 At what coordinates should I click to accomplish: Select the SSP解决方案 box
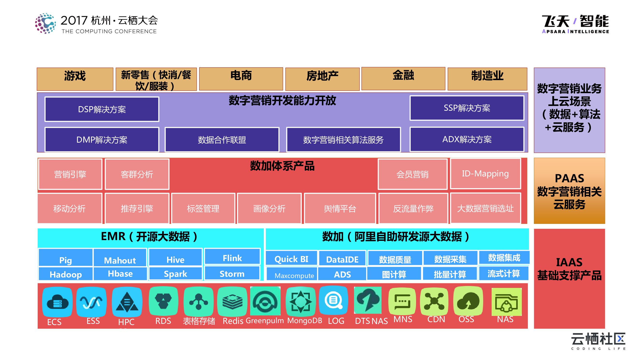pyautogui.click(x=467, y=108)
